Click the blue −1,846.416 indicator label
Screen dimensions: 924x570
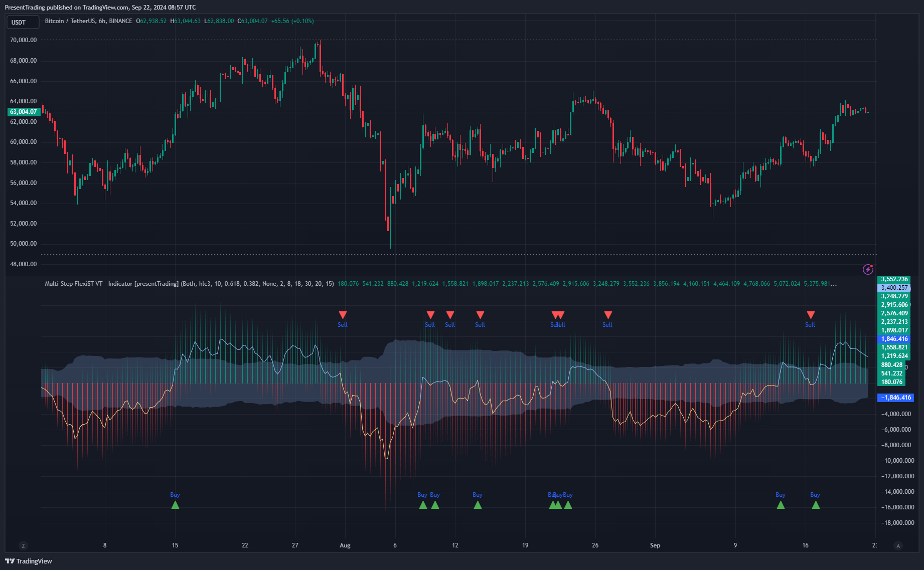tap(895, 398)
